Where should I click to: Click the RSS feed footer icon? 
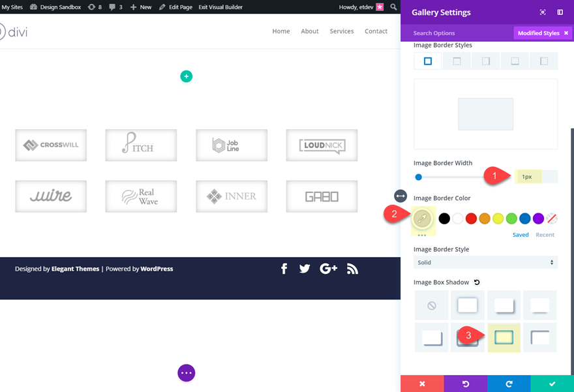352,269
